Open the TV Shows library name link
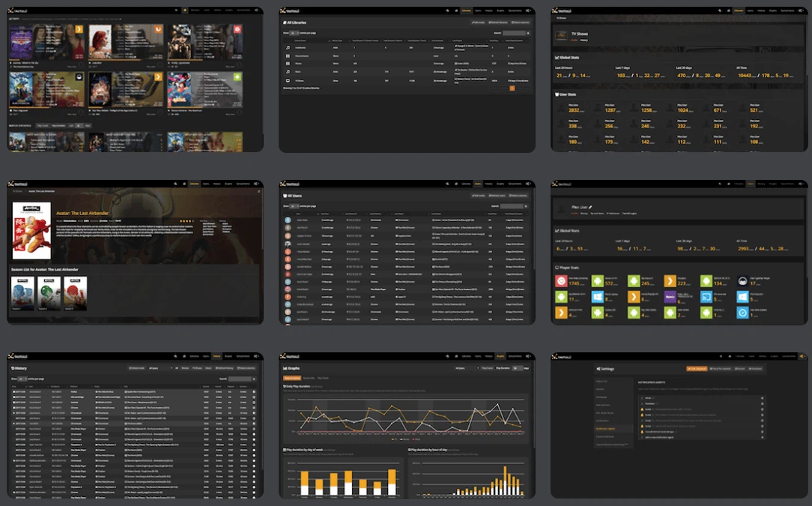 click(x=300, y=80)
